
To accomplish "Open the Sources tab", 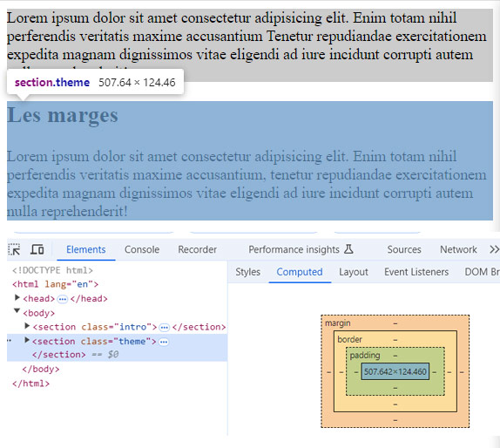I will 404,249.
